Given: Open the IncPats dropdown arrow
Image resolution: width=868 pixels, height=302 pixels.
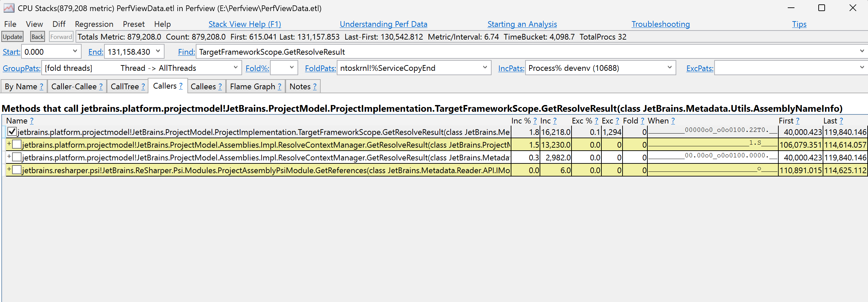Looking at the screenshot, I should [x=670, y=68].
